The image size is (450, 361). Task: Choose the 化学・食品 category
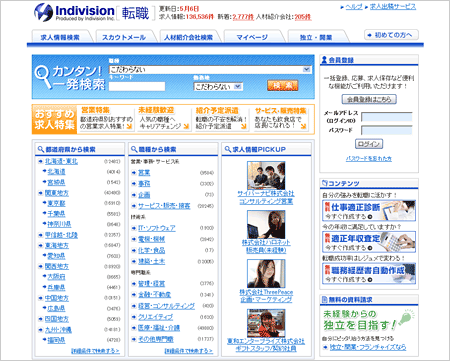[x=152, y=250]
